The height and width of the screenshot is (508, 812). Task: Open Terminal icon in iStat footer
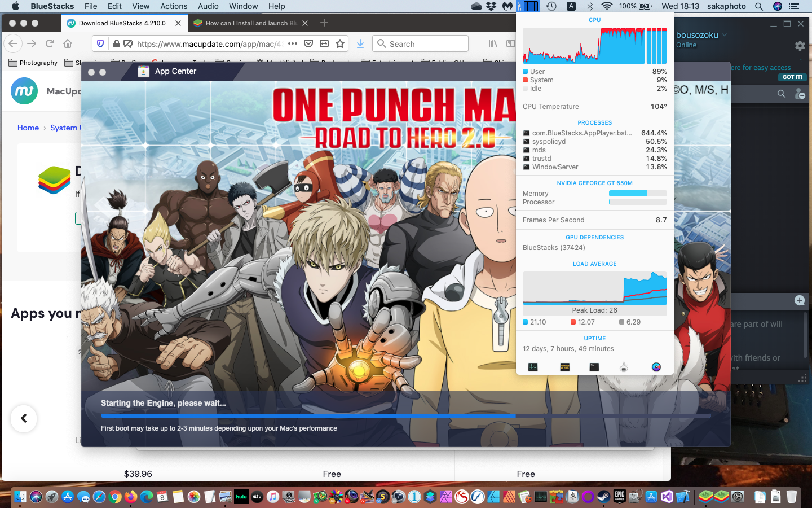point(594,367)
